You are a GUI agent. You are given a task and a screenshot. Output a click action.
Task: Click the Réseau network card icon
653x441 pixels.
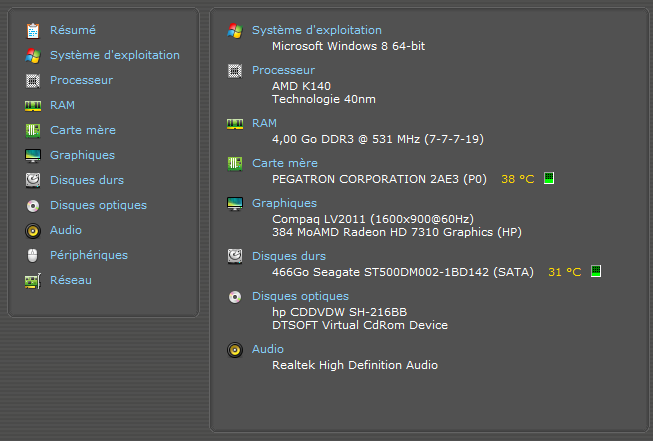pyautogui.click(x=33, y=281)
